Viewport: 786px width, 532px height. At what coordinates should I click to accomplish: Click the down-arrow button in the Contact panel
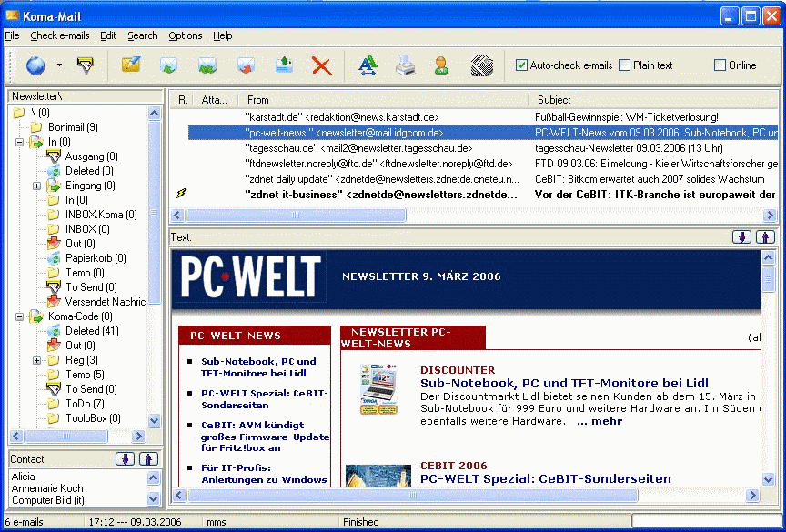pyautogui.click(x=126, y=458)
